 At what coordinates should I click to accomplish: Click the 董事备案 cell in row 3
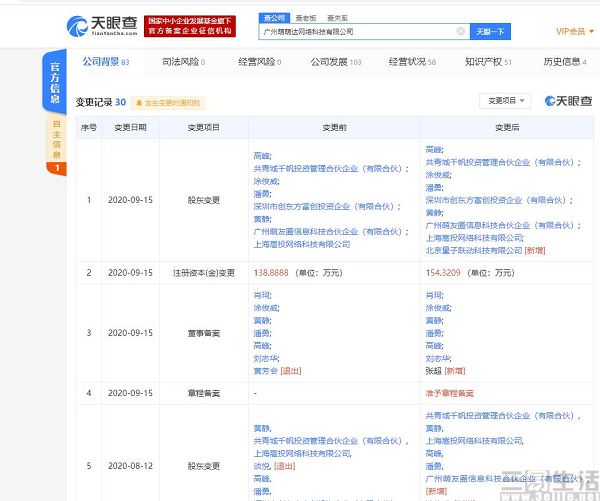click(204, 333)
